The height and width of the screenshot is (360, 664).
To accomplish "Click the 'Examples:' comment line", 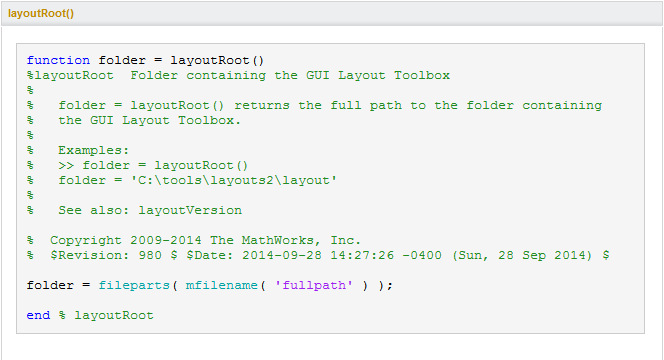I will [77, 150].
